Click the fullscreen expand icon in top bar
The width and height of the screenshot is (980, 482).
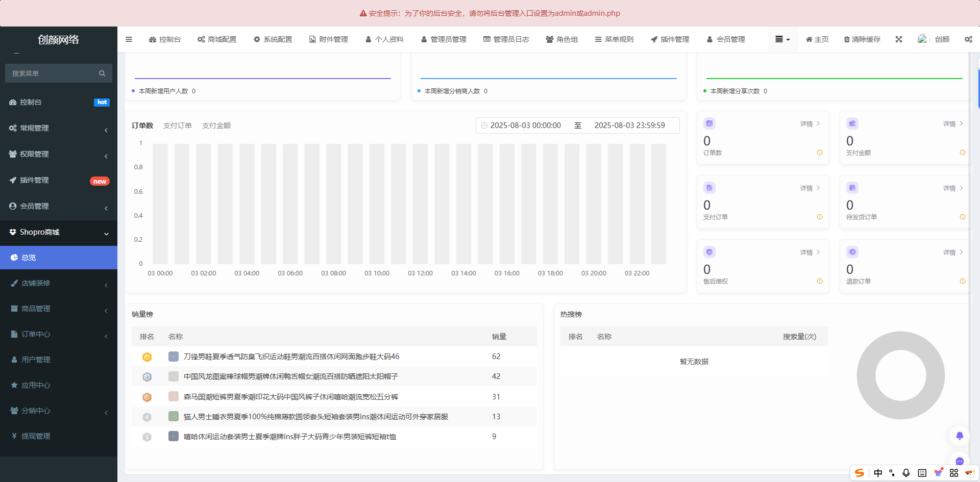click(899, 39)
